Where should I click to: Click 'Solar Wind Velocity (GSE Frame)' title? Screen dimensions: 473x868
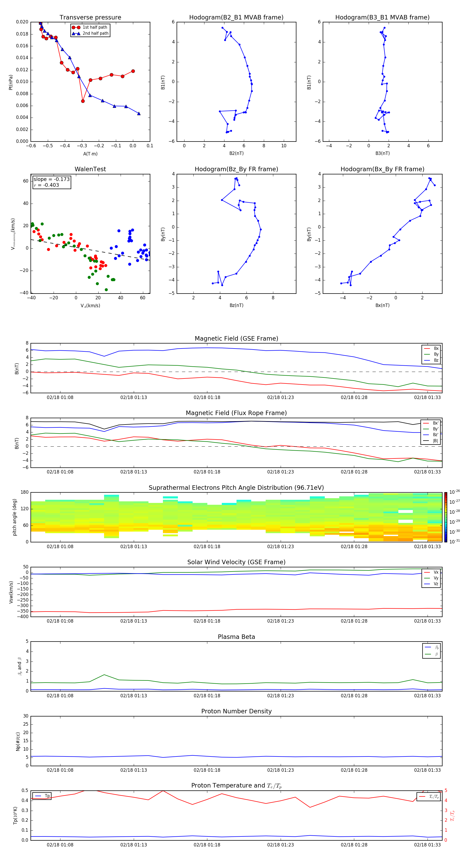tap(236, 562)
